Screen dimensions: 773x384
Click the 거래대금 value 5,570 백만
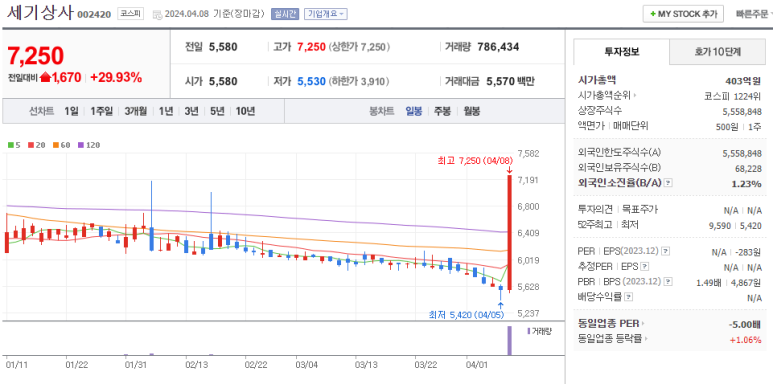coord(510,81)
